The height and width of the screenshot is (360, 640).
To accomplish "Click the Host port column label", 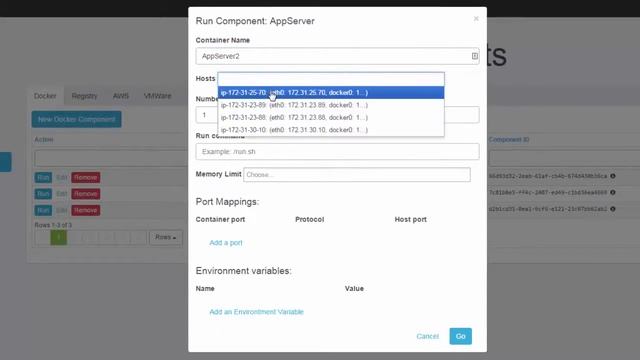I will tap(411, 220).
